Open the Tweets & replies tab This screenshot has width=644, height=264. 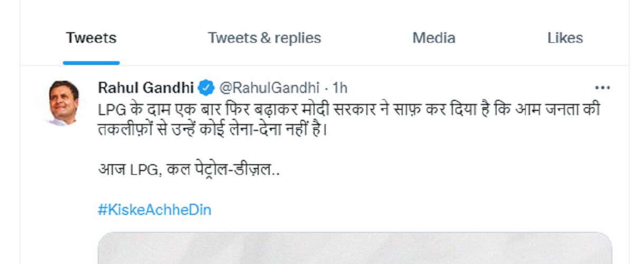[264, 38]
